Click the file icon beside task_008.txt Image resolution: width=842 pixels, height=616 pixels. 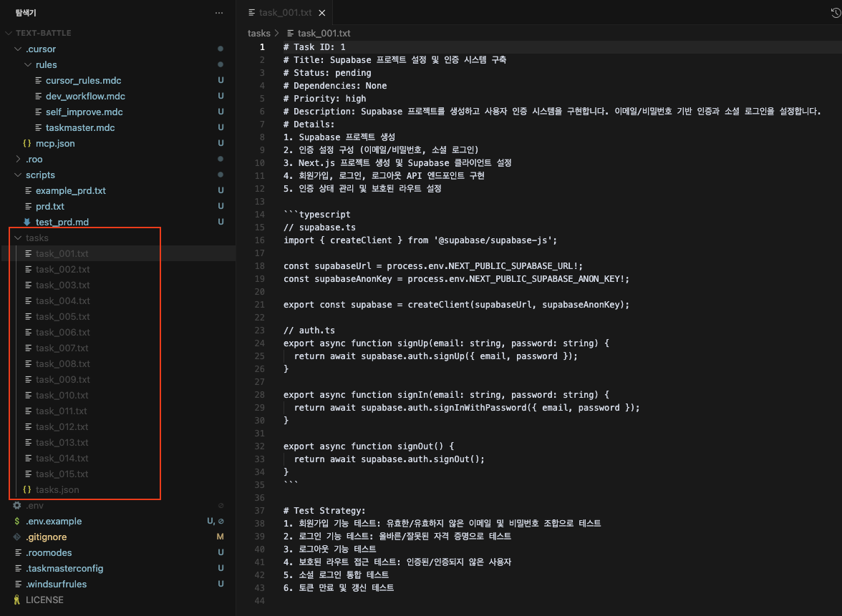point(29,363)
